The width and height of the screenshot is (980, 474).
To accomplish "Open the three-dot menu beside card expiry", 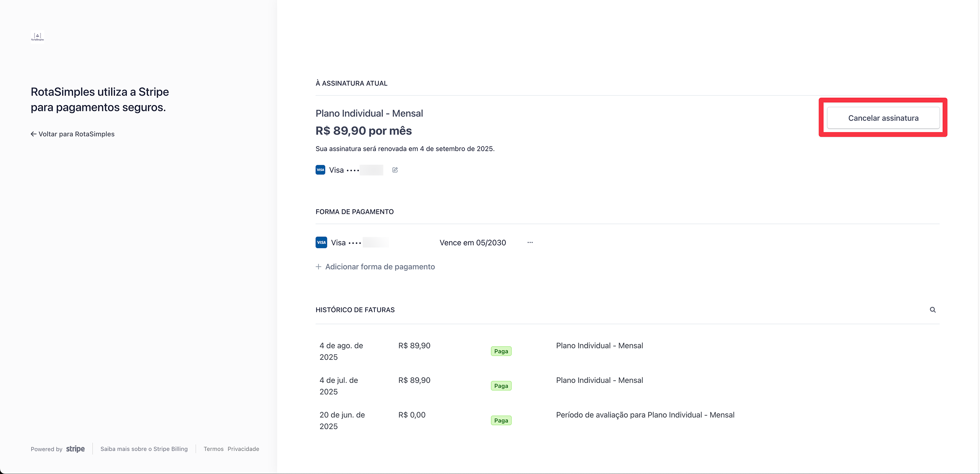I will coord(530,243).
